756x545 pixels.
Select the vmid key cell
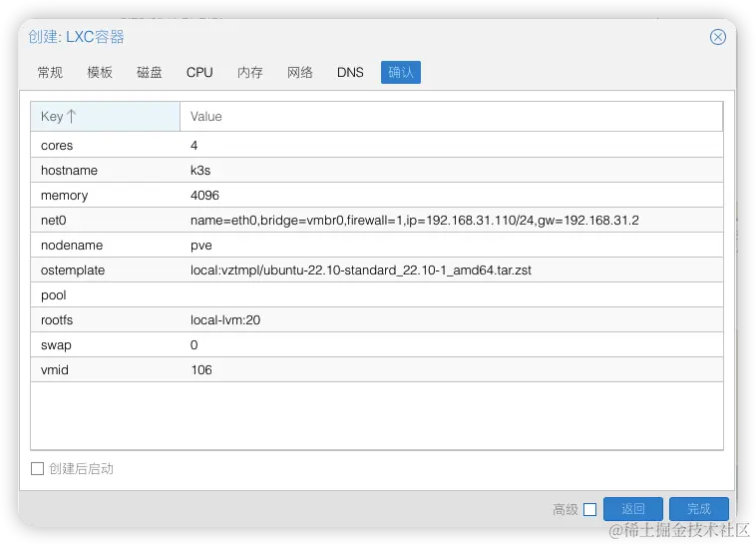[105, 370]
